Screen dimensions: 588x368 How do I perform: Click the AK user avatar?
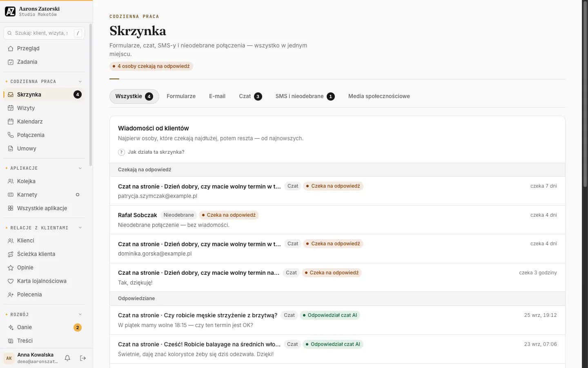click(x=9, y=358)
